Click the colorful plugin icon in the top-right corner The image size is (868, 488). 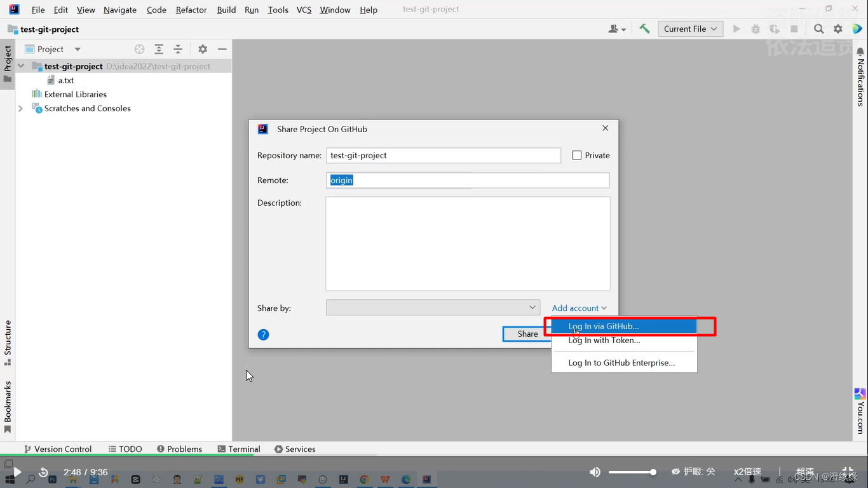click(857, 29)
